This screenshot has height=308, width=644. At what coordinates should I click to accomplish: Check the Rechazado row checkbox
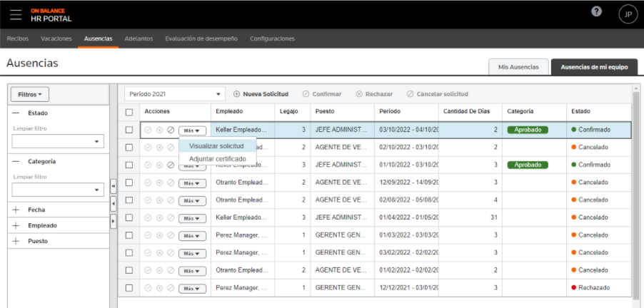click(x=129, y=288)
